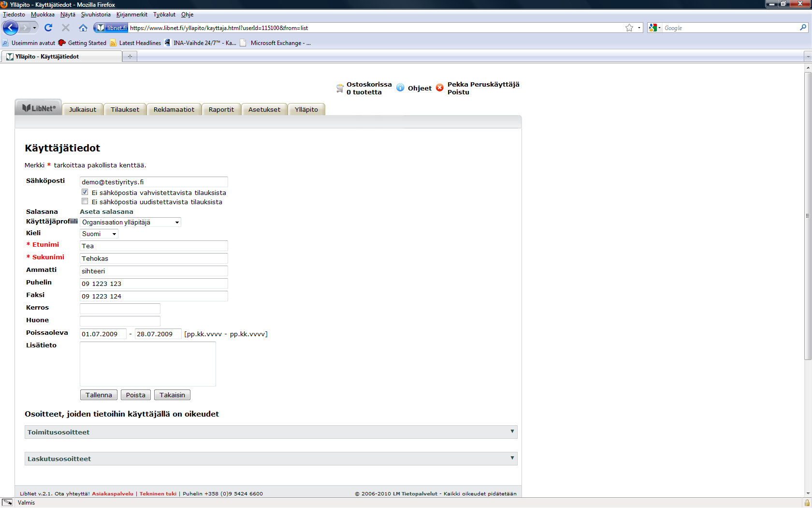Open the Tekninen tuki footer link

pos(158,493)
